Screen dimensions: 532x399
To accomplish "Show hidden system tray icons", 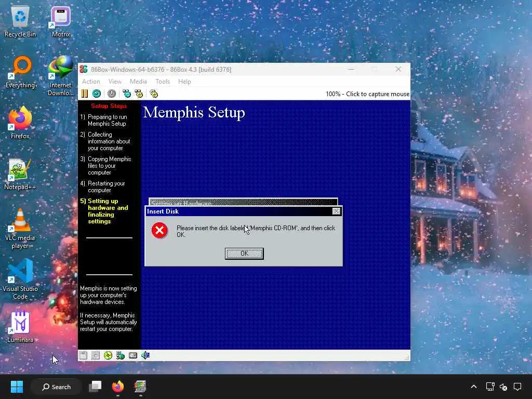I will pyautogui.click(x=474, y=387).
